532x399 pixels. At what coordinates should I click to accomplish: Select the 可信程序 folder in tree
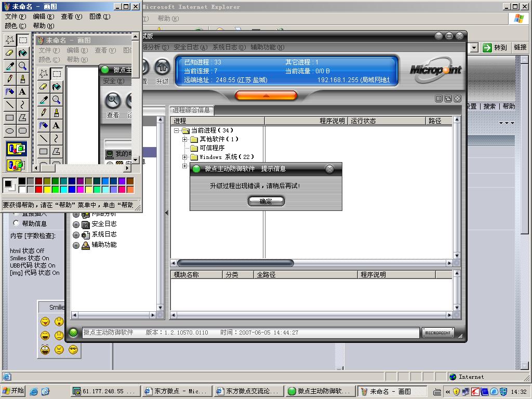point(207,148)
